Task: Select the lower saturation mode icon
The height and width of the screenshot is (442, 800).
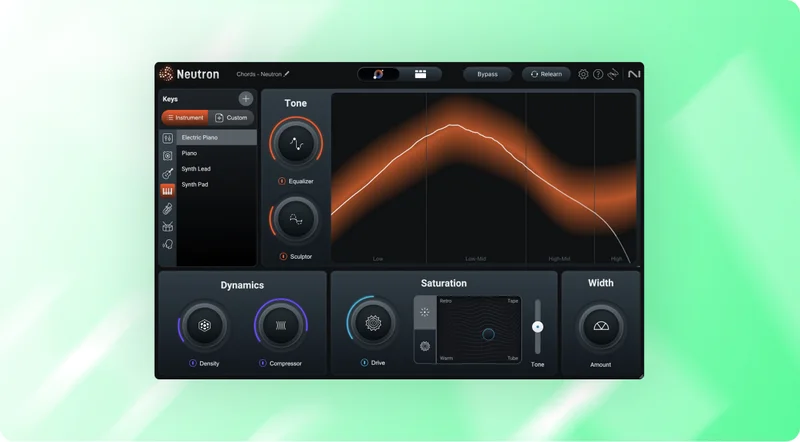Action: coord(425,347)
